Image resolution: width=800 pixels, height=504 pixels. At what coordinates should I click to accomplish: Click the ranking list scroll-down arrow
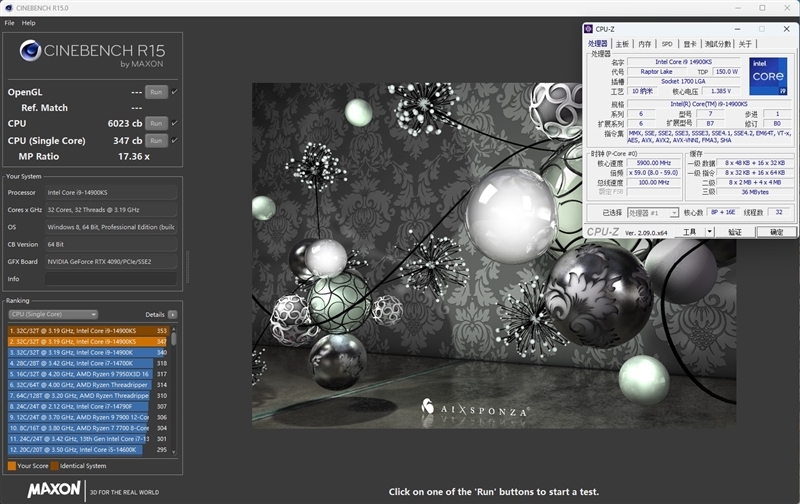point(174,452)
